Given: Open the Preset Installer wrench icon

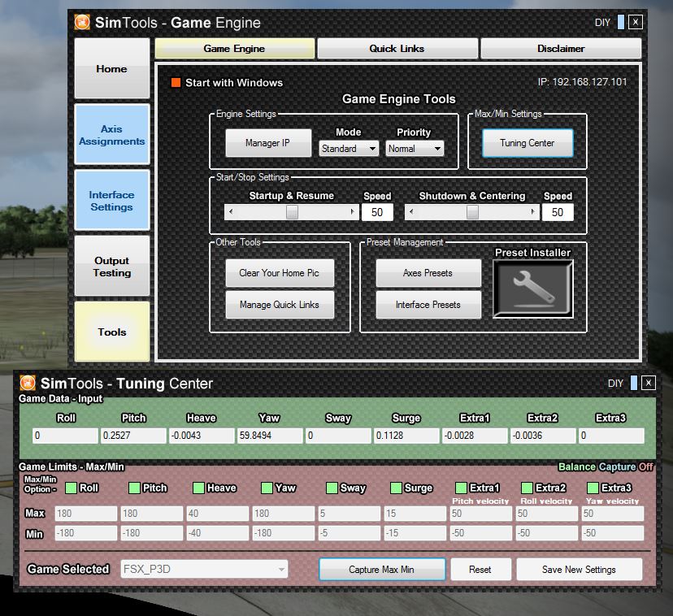Looking at the screenshot, I should (532, 288).
